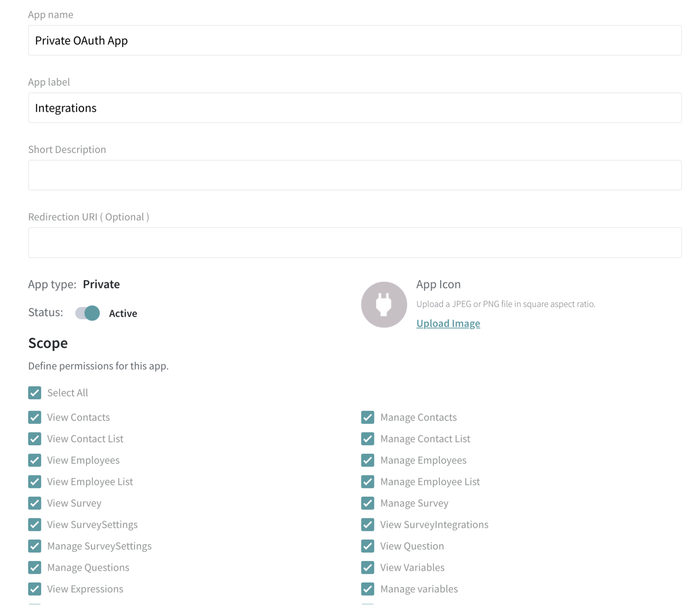Uncheck the Select All checkbox
Viewport: 700px width, 610px height.
tap(35, 392)
